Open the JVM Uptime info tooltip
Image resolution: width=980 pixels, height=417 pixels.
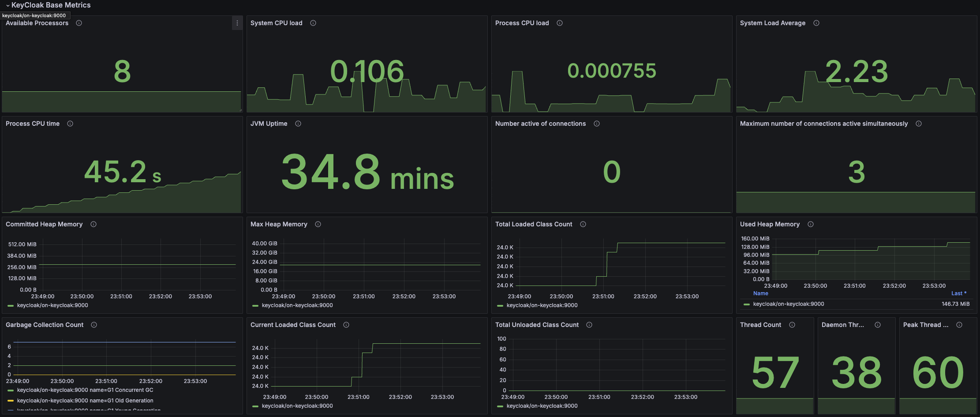coord(298,124)
